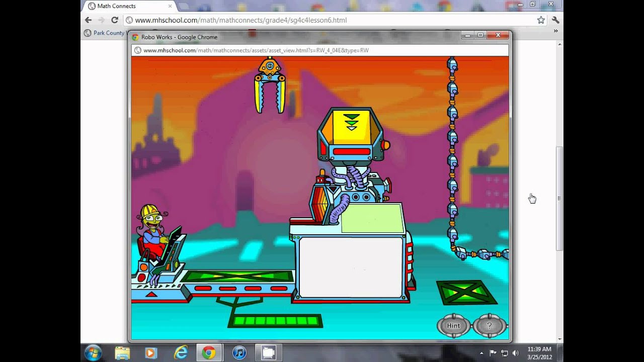
Task: Click the red bar on the robot's head
Action: [x=352, y=151]
